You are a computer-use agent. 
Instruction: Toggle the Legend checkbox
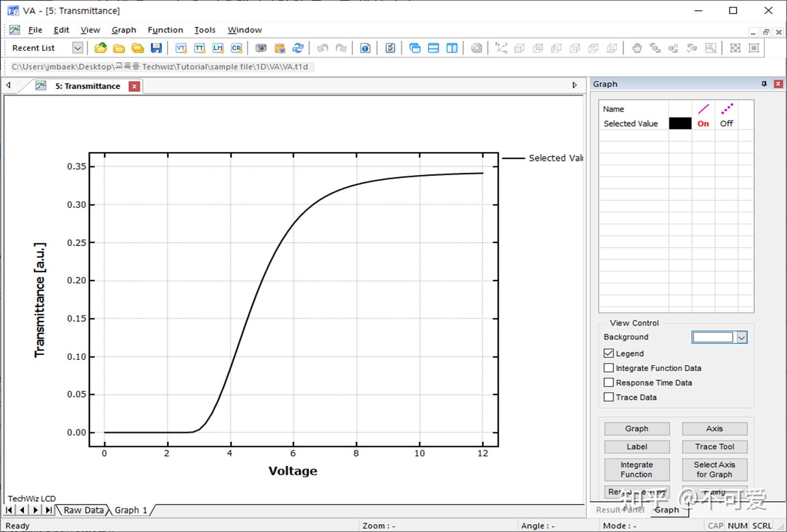tap(609, 354)
